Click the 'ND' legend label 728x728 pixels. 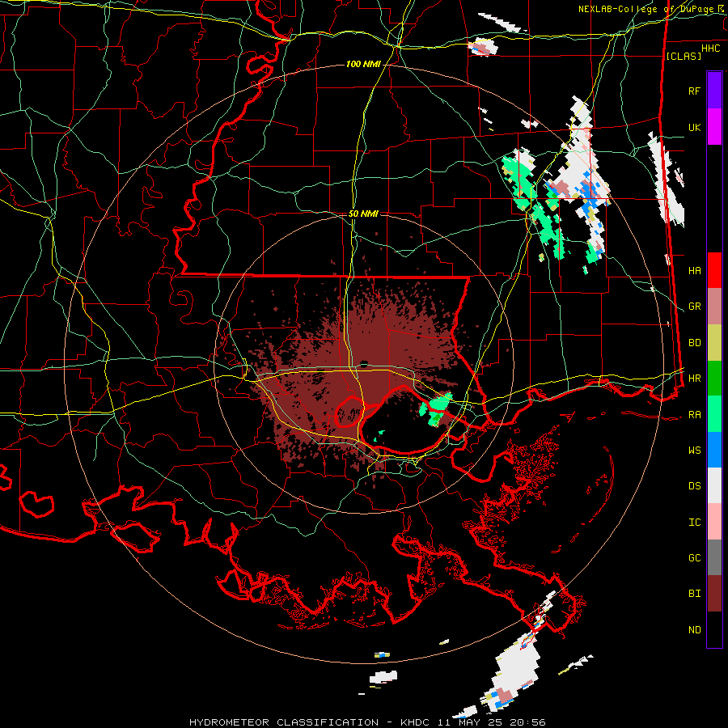(x=694, y=629)
